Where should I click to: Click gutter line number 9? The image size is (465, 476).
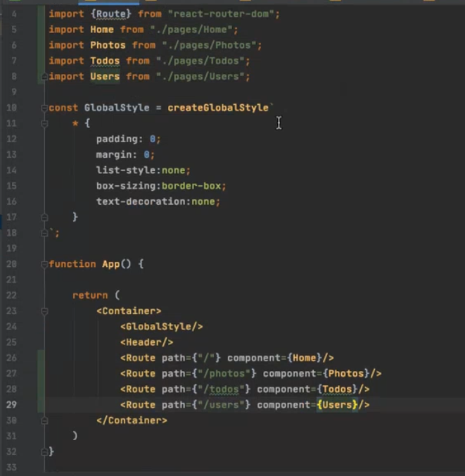click(x=14, y=92)
